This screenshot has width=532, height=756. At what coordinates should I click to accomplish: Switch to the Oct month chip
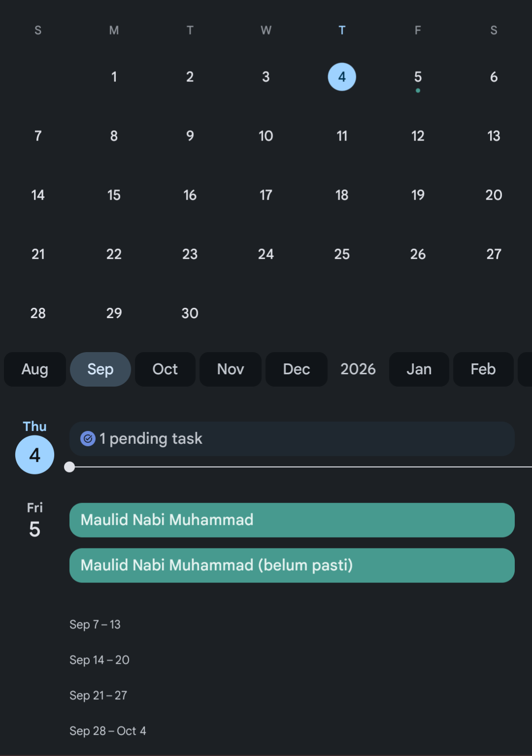click(x=165, y=369)
